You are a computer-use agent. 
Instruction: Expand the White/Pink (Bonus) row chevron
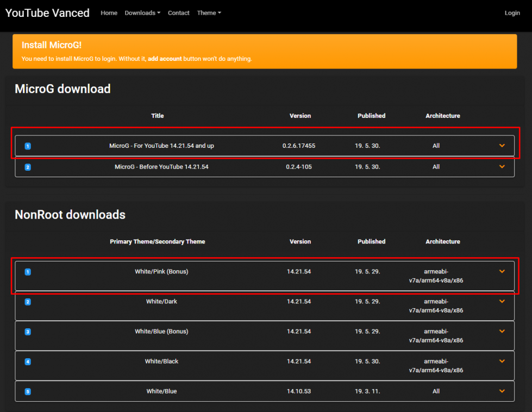click(x=502, y=271)
